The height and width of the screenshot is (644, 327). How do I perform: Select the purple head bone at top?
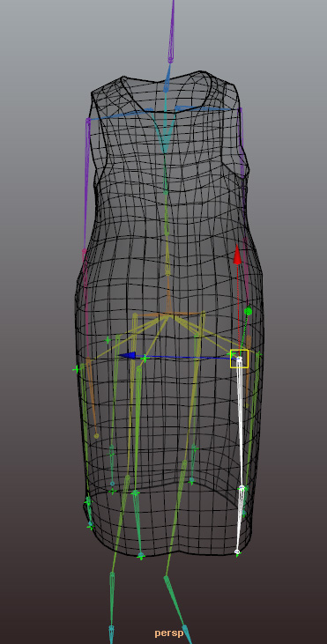pos(172,31)
